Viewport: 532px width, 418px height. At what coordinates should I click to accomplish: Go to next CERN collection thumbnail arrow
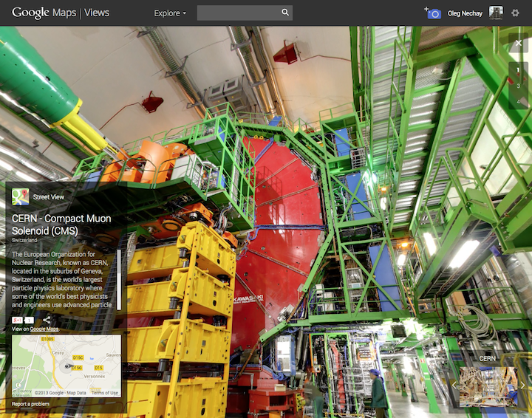coord(522,386)
